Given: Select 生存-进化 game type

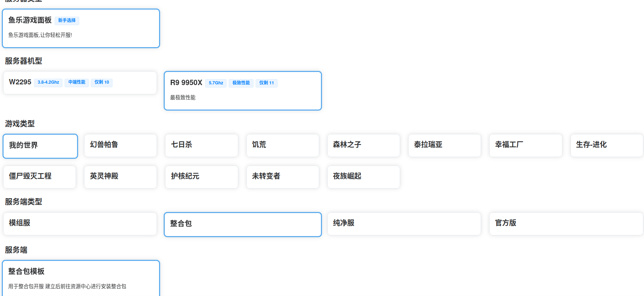Looking at the screenshot, I should click(607, 145).
